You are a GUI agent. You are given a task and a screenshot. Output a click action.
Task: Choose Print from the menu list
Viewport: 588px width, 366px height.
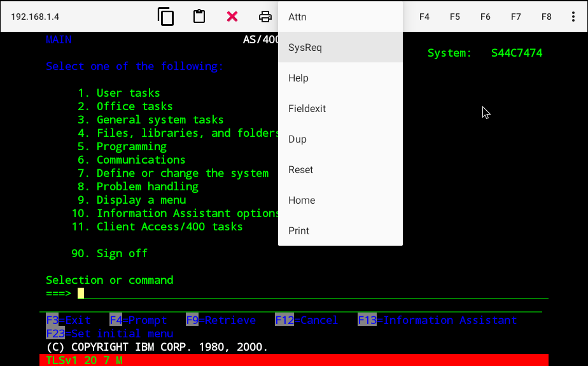(340, 230)
